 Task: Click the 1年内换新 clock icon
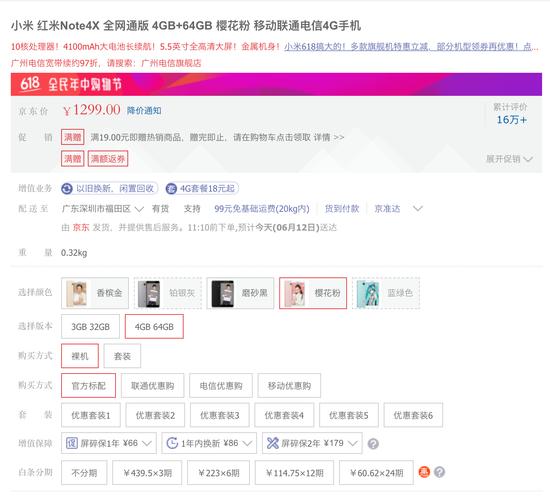coord(172,443)
